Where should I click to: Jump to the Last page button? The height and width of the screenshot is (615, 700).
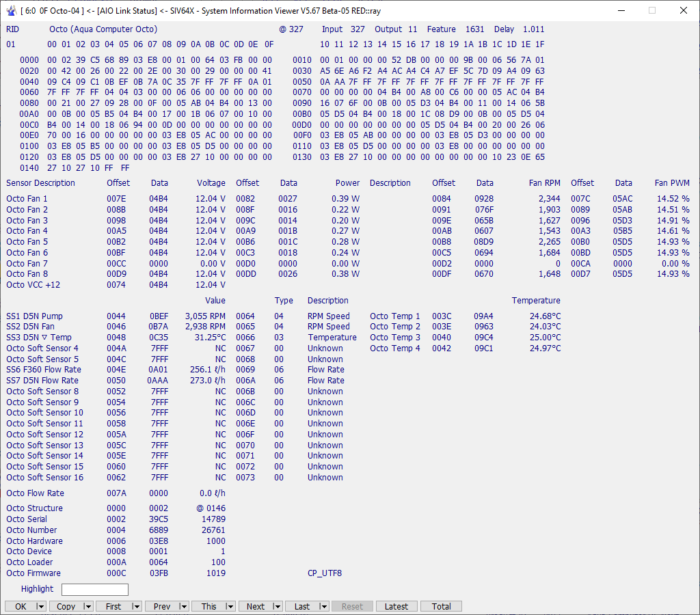(x=301, y=606)
